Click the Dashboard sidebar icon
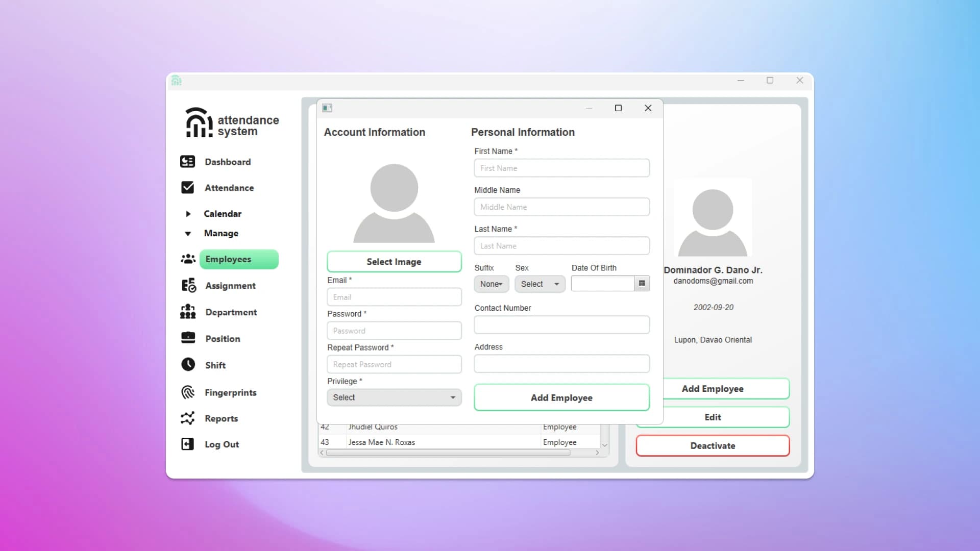Screen dimensions: 980x551 pos(187,162)
